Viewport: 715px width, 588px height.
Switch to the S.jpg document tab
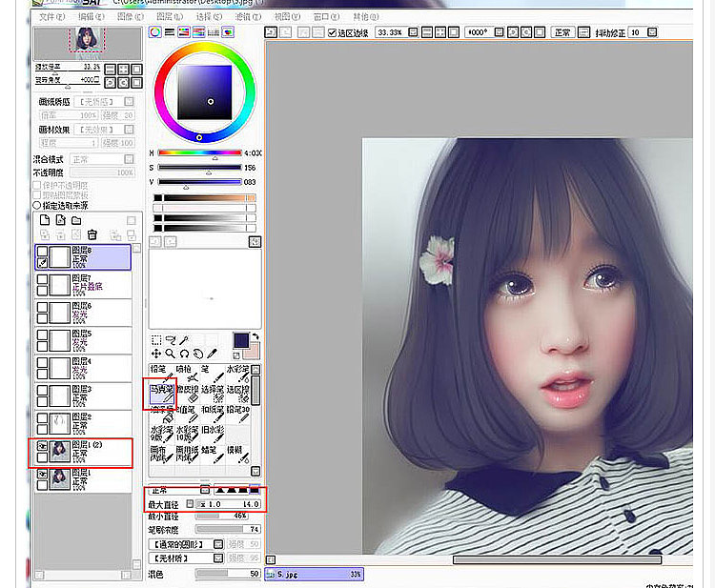coord(315,575)
